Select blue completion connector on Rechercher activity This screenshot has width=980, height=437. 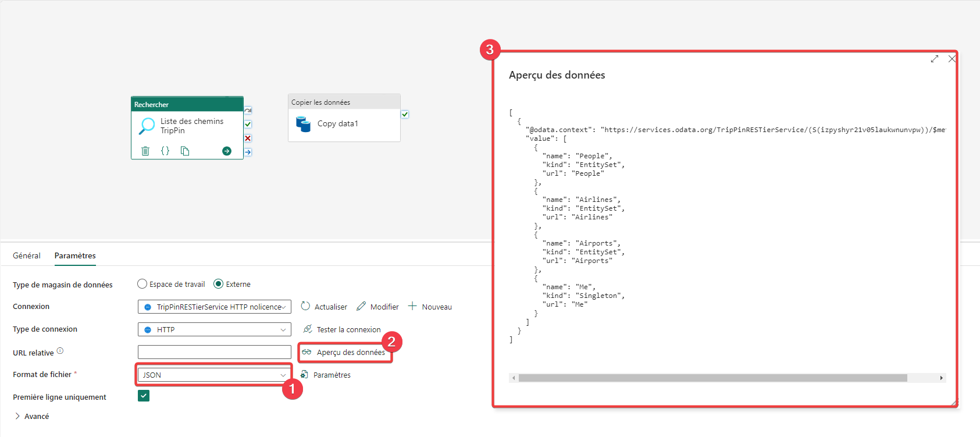point(248,152)
